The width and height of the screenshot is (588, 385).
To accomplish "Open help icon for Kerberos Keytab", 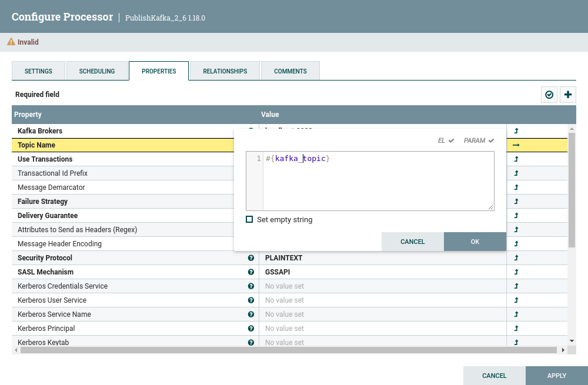I will 251,342.
